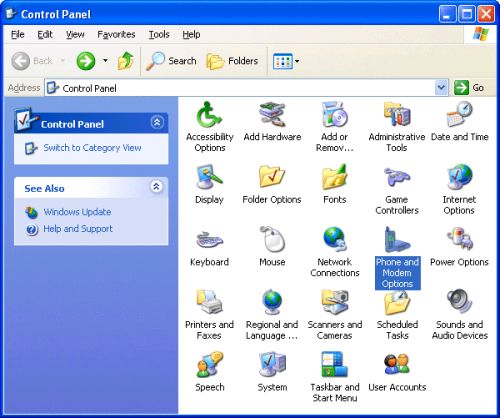500x418 pixels.
Task: Open the File menu
Action: (x=18, y=34)
